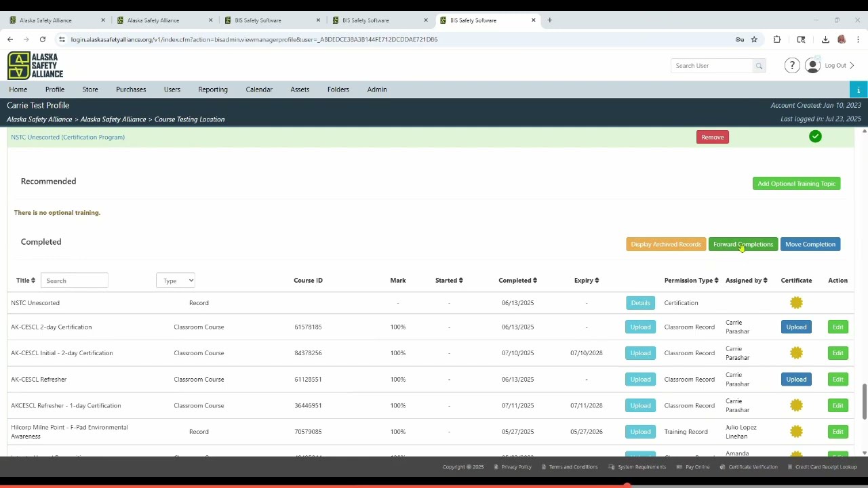Open Privacy Policy footer link
Screen dimensions: 868x488
(x=517, y=467)
